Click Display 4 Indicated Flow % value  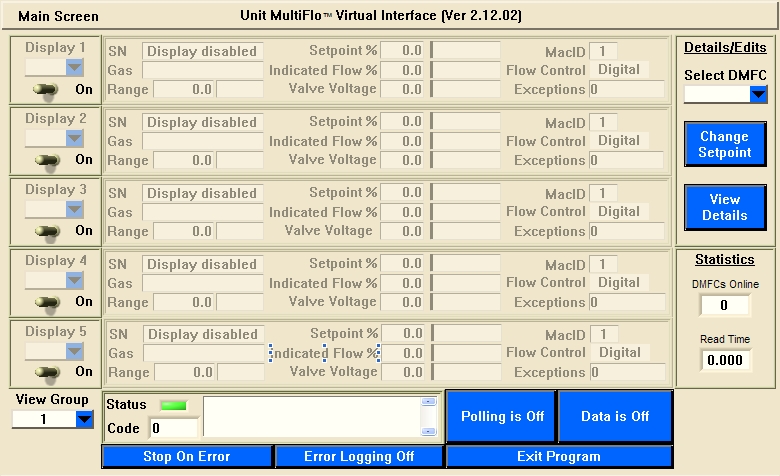coord(402,283)
